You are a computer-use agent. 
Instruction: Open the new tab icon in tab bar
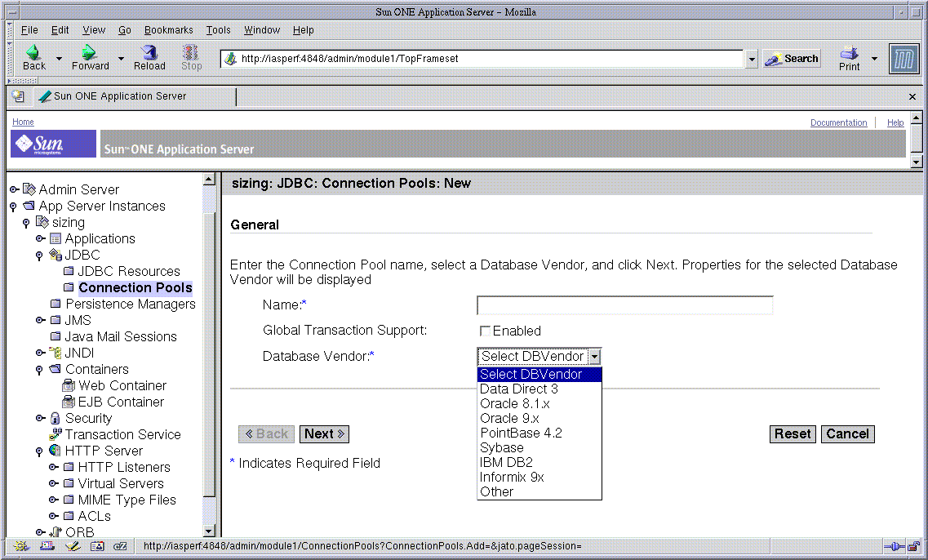(18, 96)
